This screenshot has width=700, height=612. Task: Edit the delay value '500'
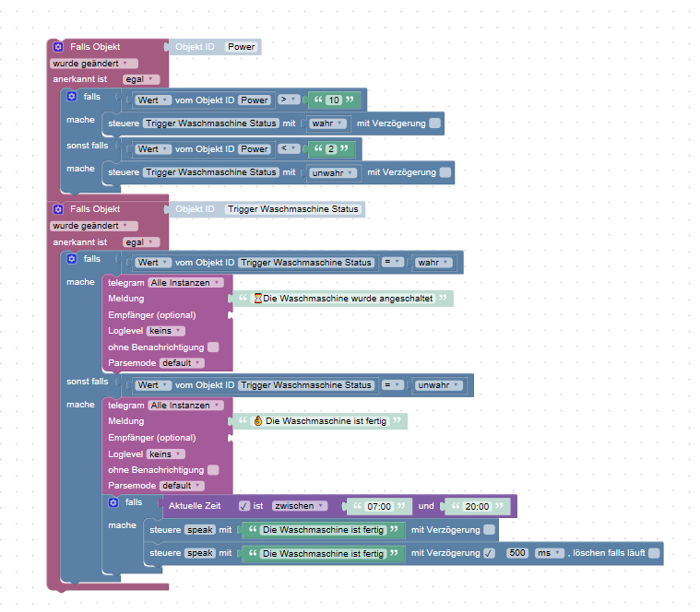pyautogui.click(x=517, y=553)
